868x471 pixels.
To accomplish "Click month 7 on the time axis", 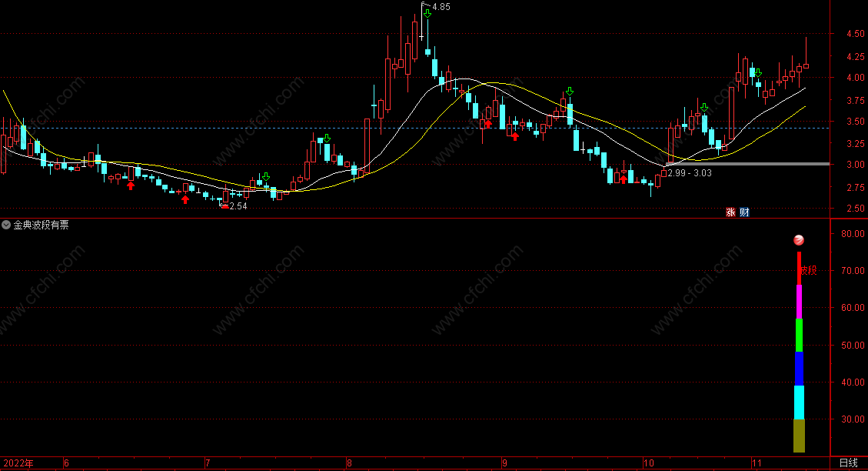I will click(x=208, y=463).
